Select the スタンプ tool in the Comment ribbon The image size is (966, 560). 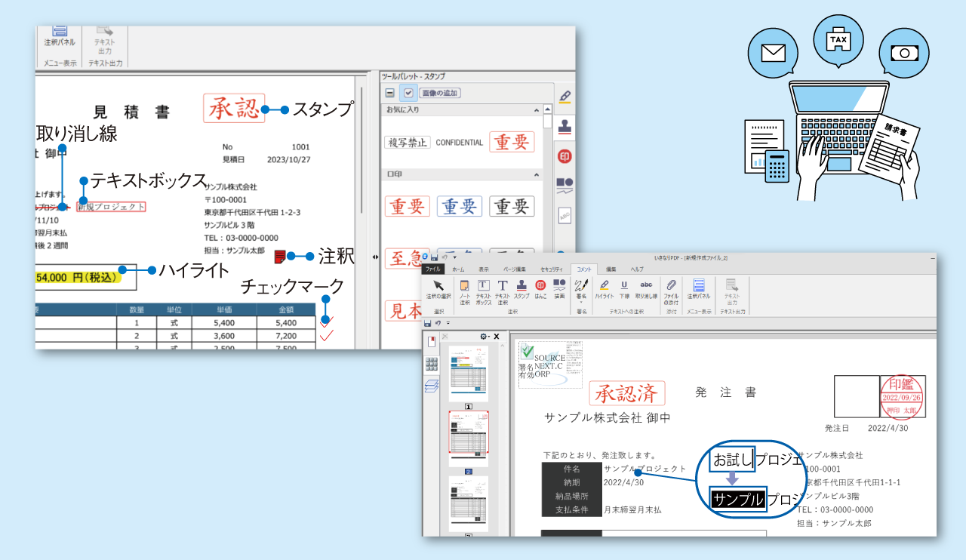point(522,287)
